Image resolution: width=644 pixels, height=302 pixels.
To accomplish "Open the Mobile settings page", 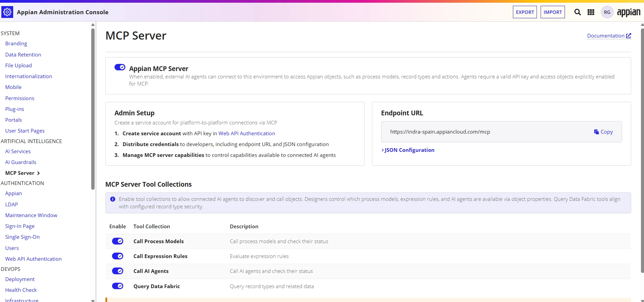I will [14, 87].
